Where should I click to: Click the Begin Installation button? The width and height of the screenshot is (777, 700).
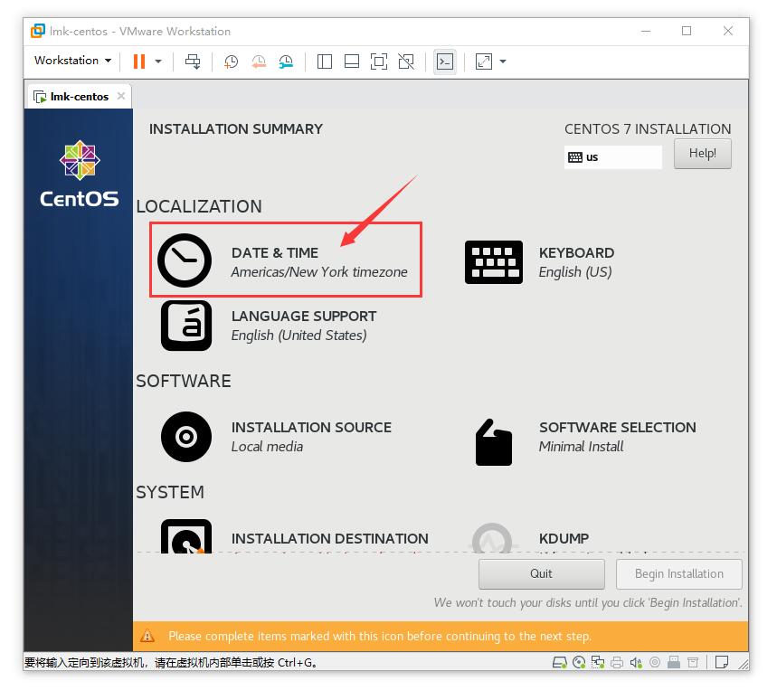point(679,573)
